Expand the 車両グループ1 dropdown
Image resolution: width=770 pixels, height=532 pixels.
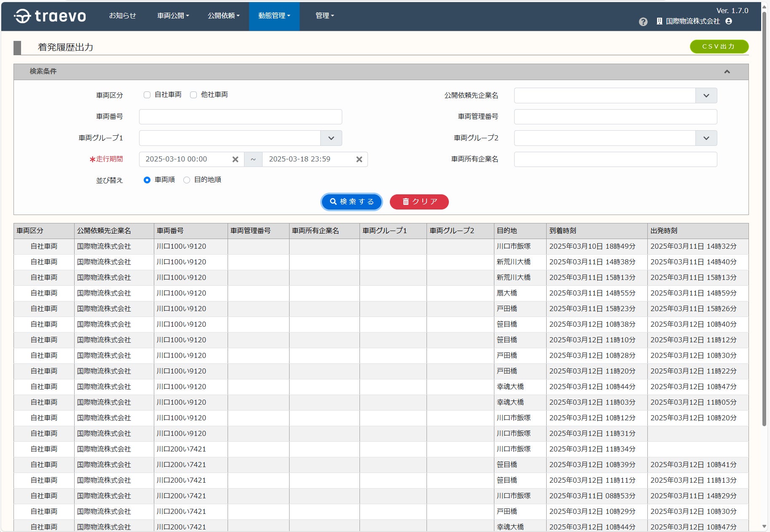(331, 138)
